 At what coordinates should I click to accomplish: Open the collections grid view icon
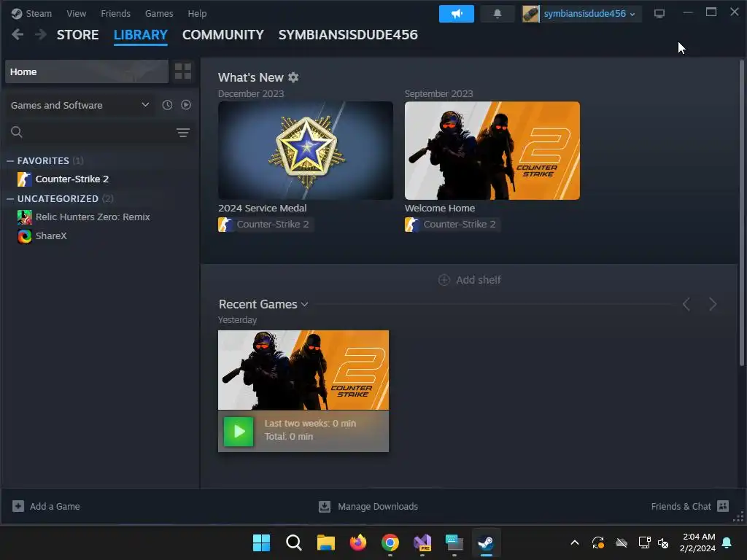click(183, 71)
